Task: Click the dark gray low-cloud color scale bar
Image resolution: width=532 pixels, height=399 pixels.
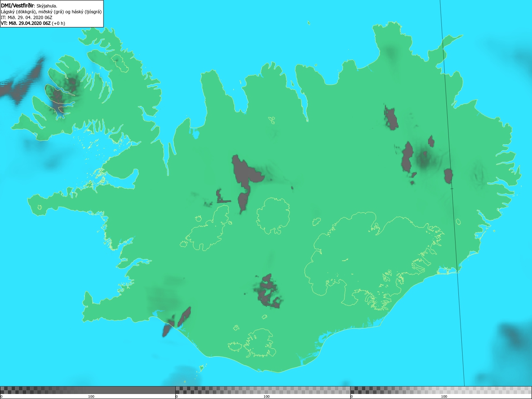Action: tap(88, 390)
